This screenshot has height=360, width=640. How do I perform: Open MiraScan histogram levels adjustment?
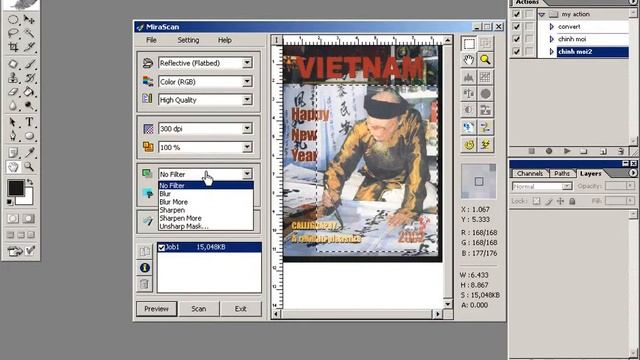point(469,77)
